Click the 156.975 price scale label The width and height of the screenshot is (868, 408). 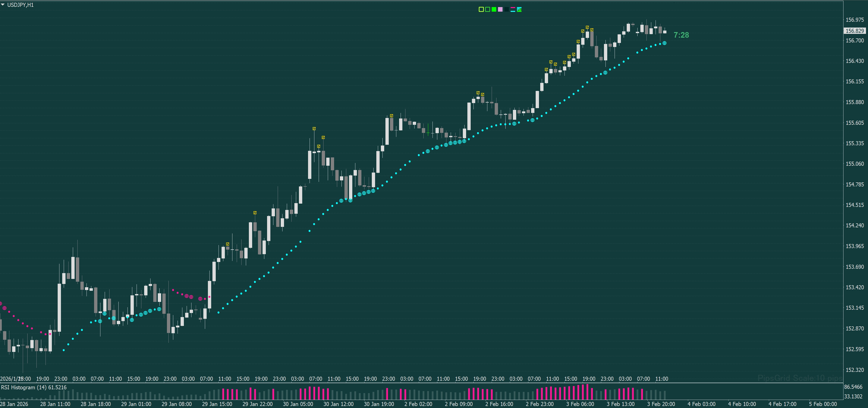click(855, 20)
